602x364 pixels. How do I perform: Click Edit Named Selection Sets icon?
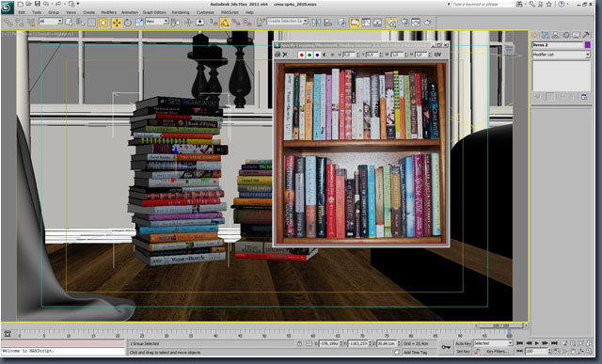click(x=261, y=22)
